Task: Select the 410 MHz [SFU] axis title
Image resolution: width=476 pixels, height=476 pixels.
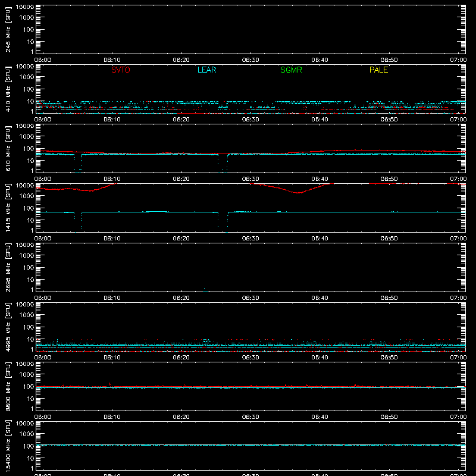Action: (x=8, y=89)
